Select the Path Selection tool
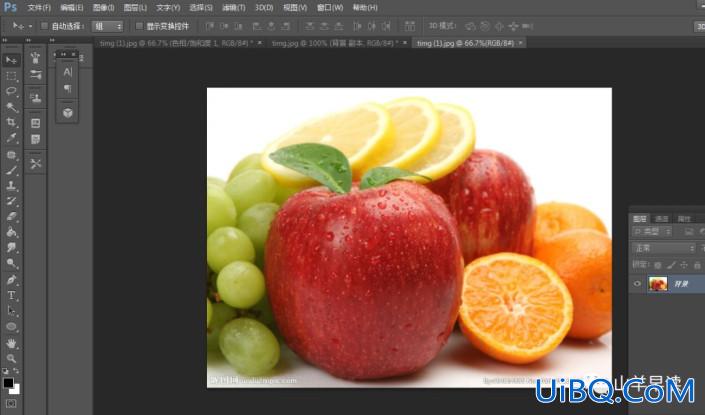The image size is (705, 415). point(11,311)
